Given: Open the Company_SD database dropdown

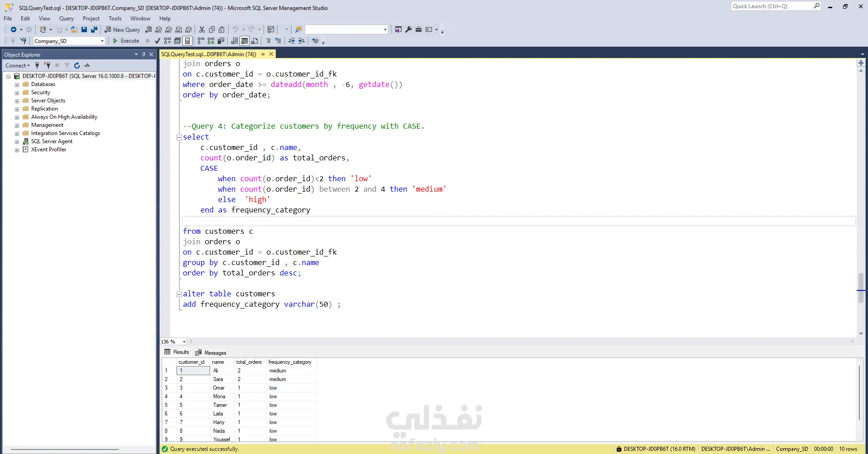Looking at the screenshot, I should 102,41.
